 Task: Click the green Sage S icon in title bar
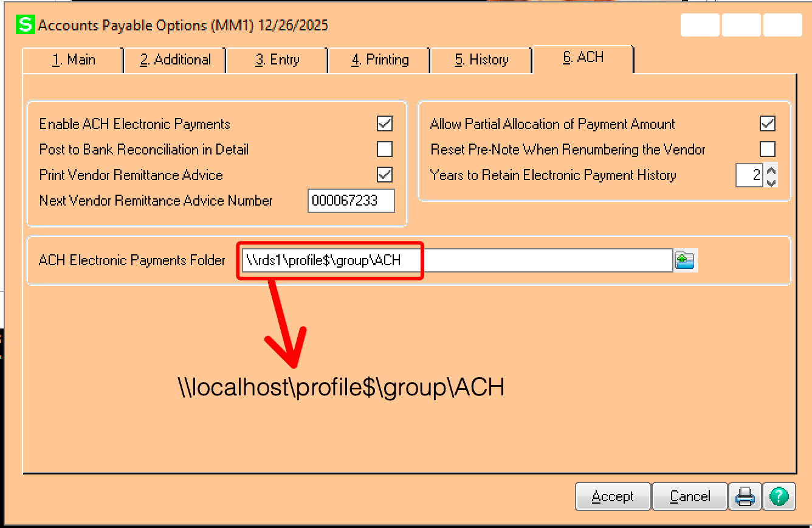[x=26, y=25]
